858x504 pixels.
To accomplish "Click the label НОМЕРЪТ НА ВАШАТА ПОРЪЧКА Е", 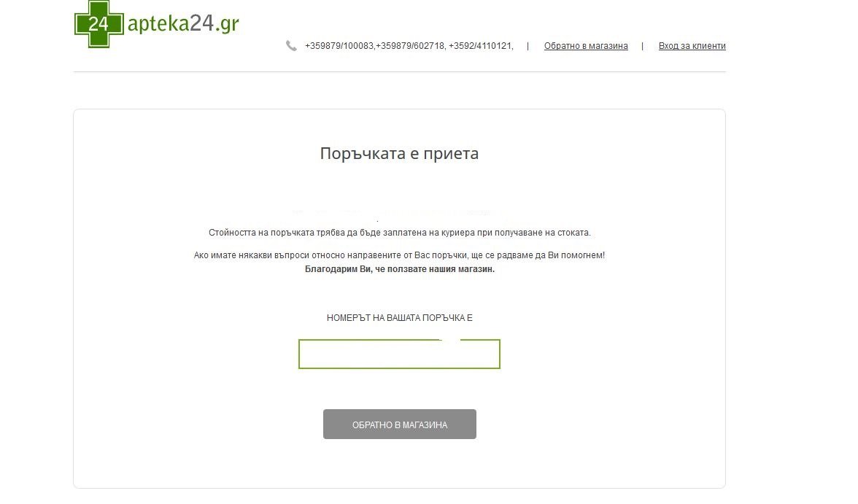I will (400, 318).
